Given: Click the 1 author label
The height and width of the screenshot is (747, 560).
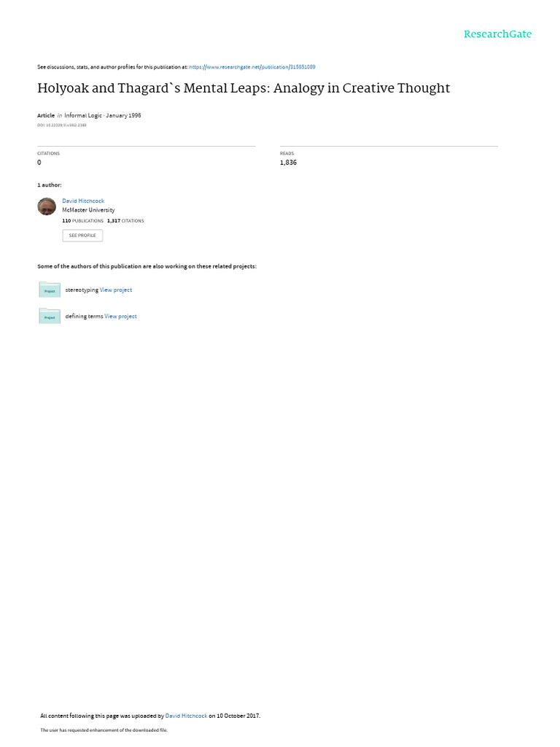Looking at the screenshot, I should pyautogui.click(x=50, y=185).
